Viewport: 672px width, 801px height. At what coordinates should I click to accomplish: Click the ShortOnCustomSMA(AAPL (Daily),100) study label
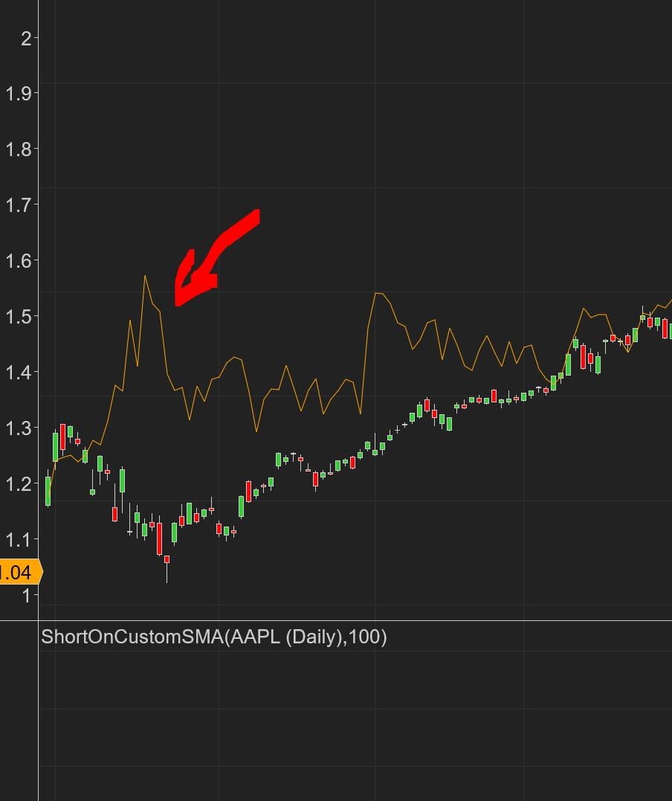pos(214,637)
